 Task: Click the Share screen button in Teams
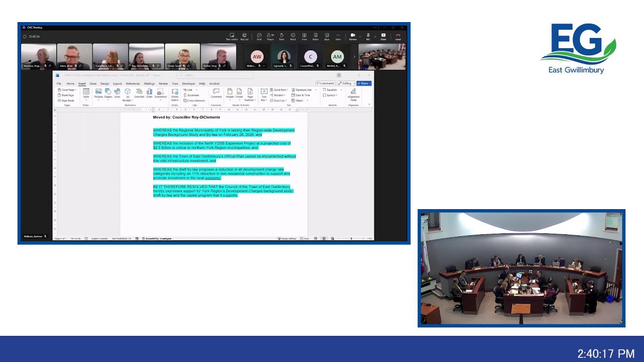[x=383, y=37]
